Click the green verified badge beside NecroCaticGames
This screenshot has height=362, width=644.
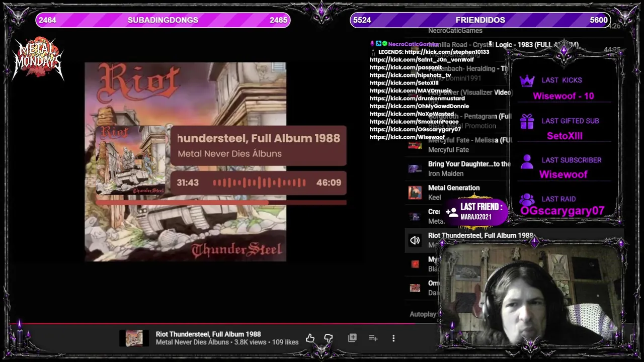click(384, 44)
